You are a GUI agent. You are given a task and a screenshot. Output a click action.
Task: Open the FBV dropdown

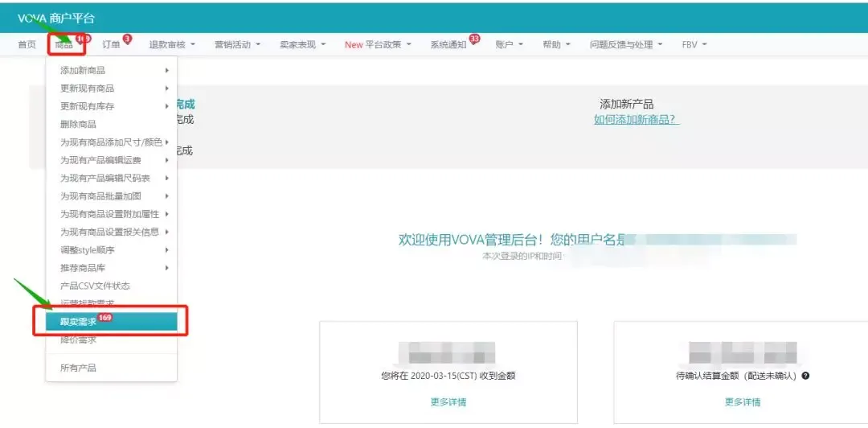pos(694,45)
